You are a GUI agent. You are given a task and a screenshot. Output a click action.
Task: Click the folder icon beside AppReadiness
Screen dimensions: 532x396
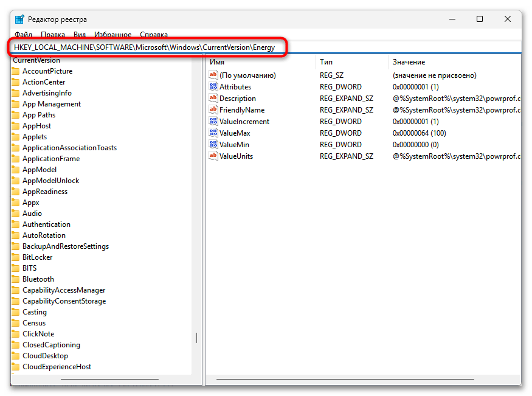[15, 192]
